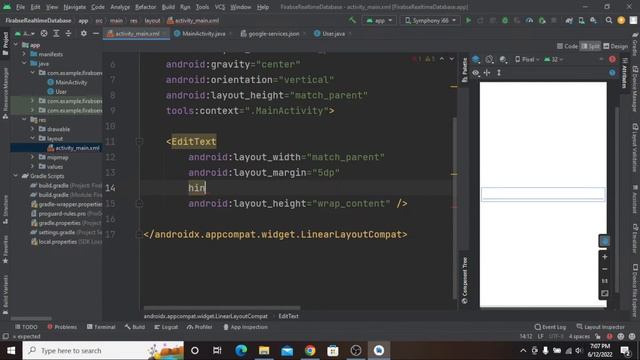Open the Terminal tool window
Screen dimensions: 640x360
[101, 327]
